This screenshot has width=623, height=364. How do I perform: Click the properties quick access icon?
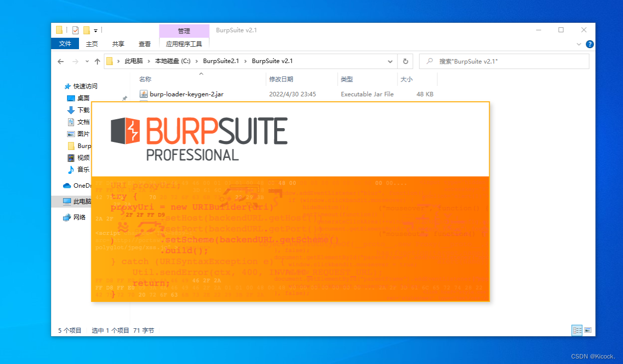[x=76, y=30]
